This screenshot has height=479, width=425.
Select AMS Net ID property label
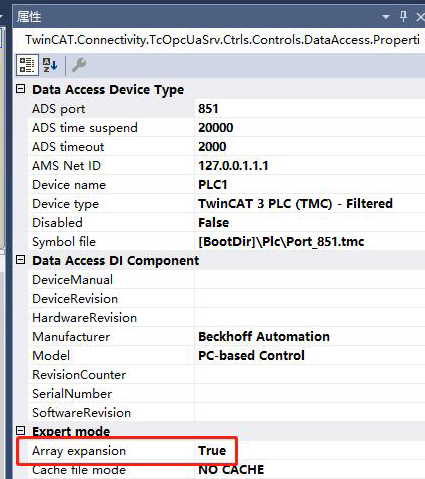66,166
